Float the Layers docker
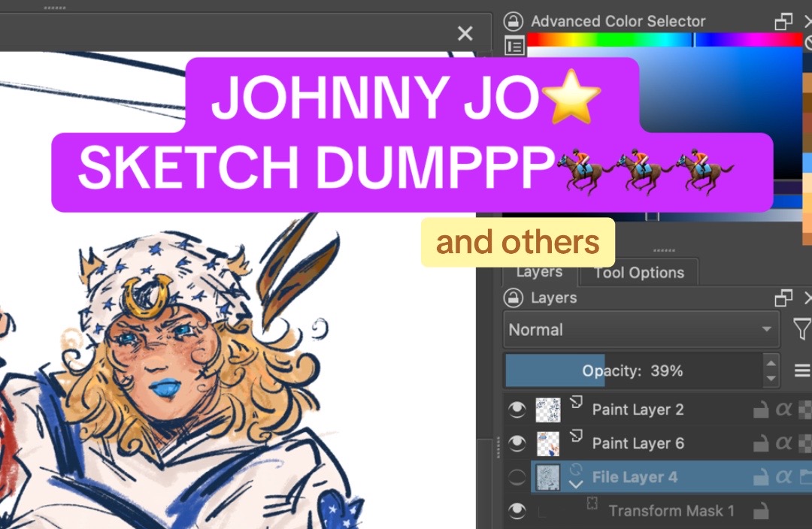The image size is (812, 529). click(783, 298)
